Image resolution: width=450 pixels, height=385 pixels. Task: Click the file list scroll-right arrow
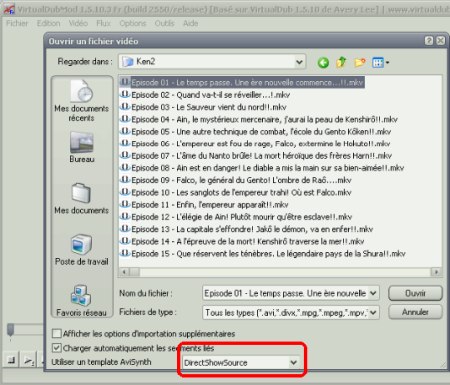pyautogui.click(x=436, y=272)
